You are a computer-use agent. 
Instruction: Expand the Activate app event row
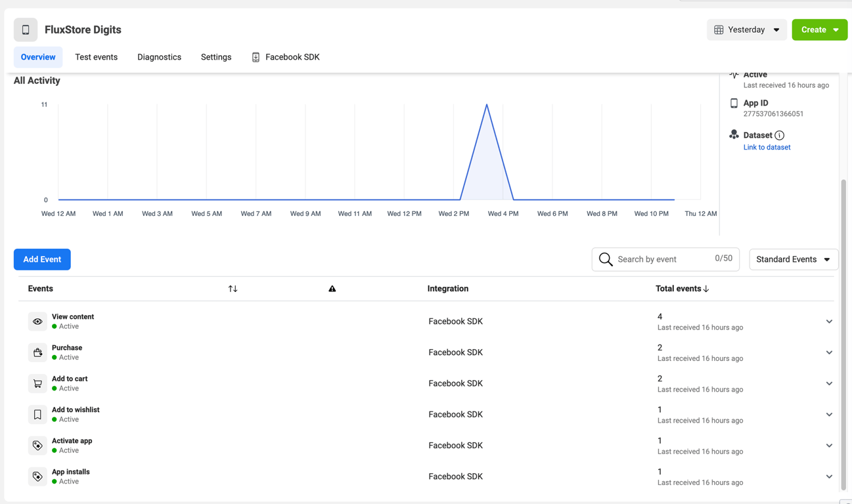pyautogui.click(x=829, y=446)
